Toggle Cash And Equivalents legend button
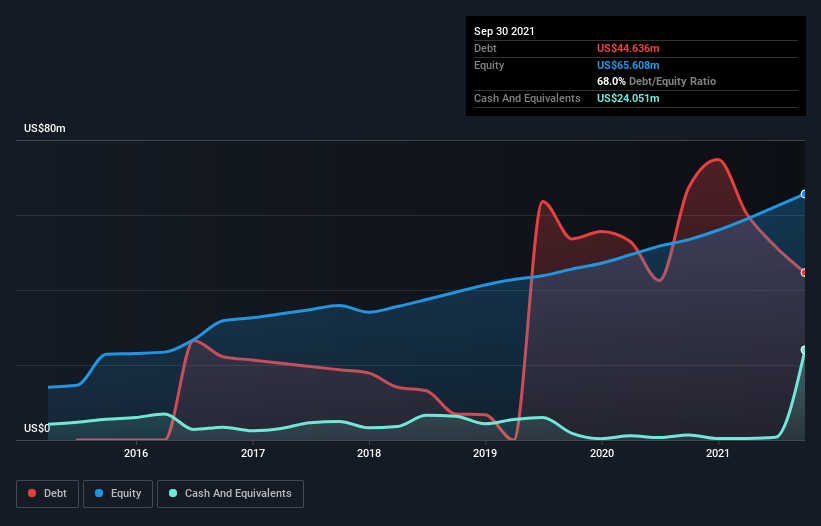The width and height of the screenshot is (821, 526). click(230, 494)
